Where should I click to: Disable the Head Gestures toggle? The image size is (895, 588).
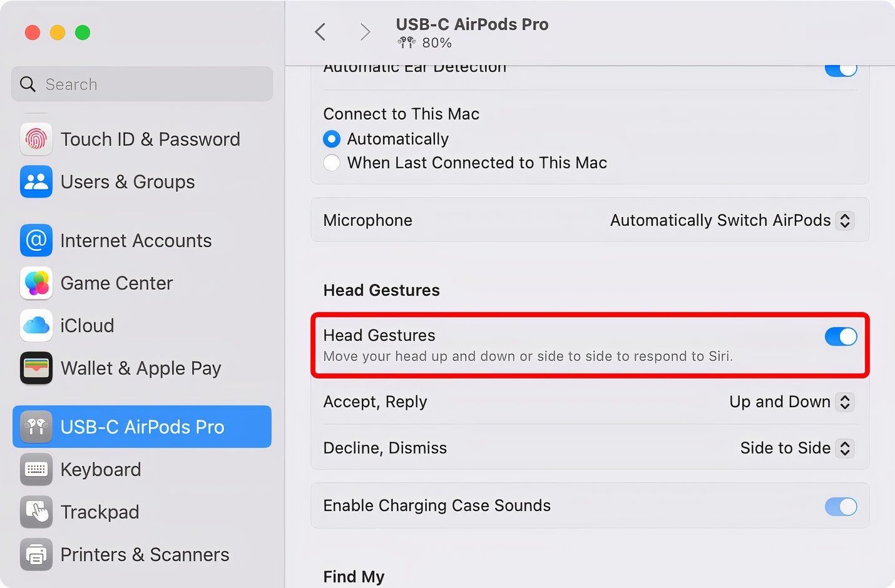(x=841, y=337)
